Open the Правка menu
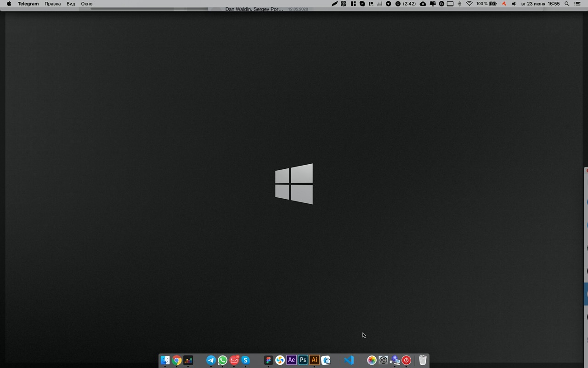The image size is (588, 368). pyautogui.click(x=53, y=4)
